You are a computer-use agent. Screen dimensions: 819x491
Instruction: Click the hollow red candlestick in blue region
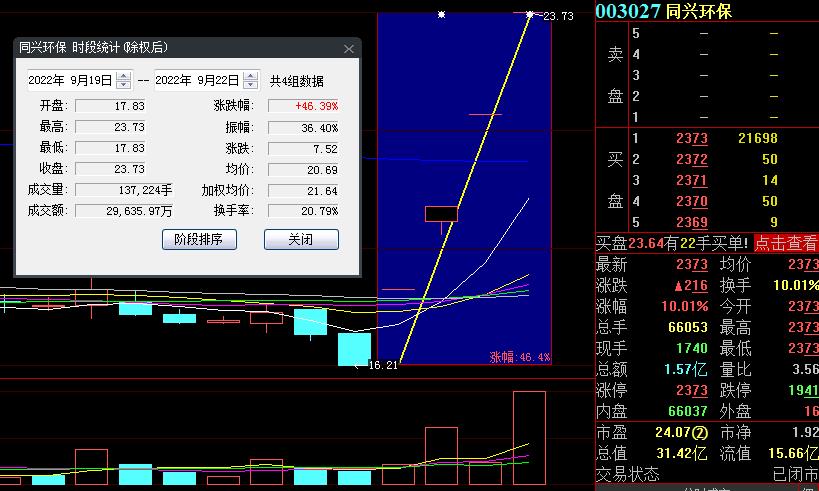tap(441, 214)
